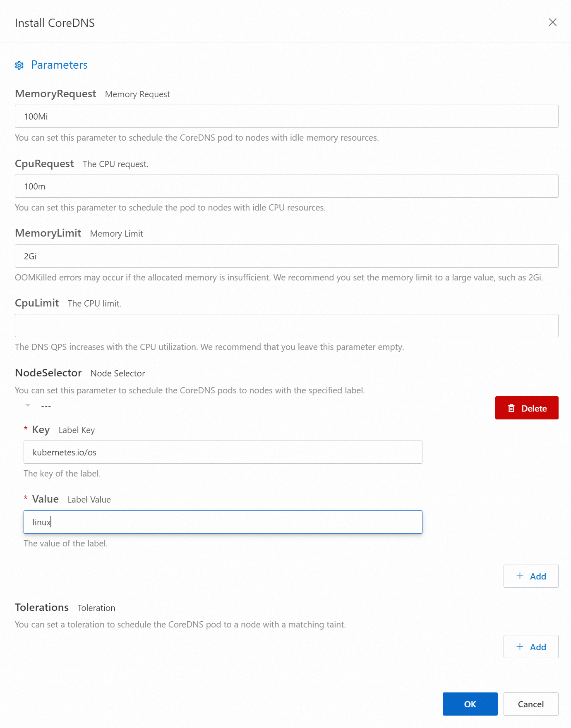Click the Key field with kubernetes.io/os
571x728 pixels.
coord(223,452)
